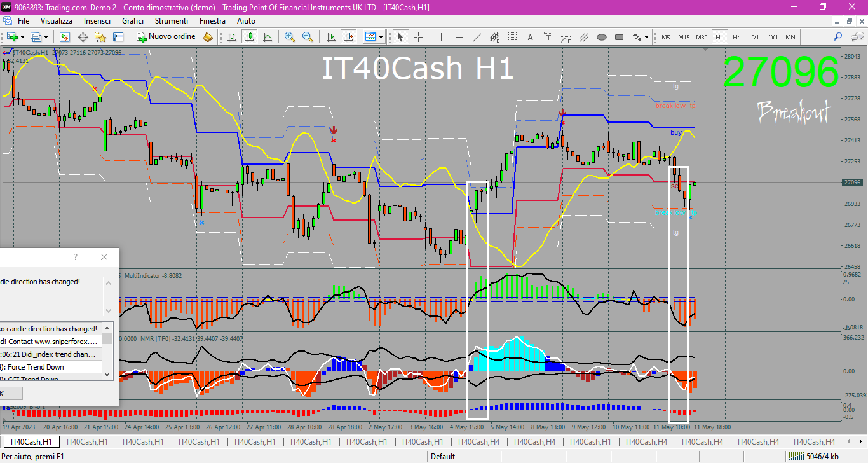This screenshot has height=463, width=868.
Task: Select the D1 timeframe button
Action: (755, 37)
